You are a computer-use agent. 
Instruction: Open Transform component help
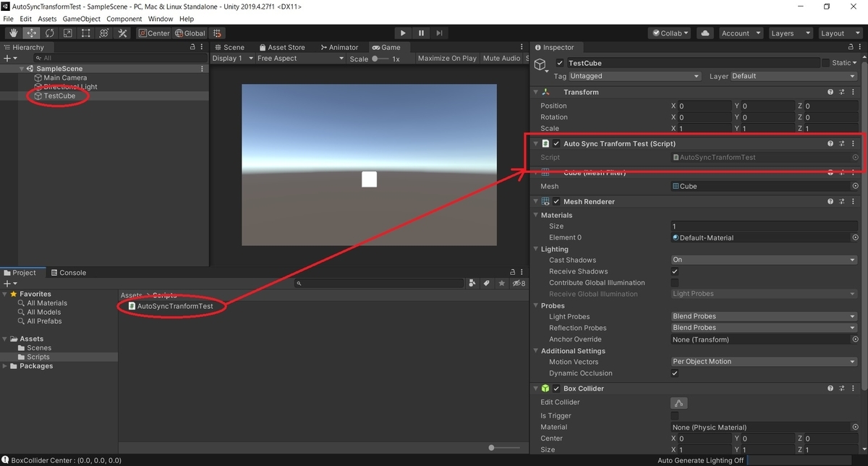(x=830, y=92)
